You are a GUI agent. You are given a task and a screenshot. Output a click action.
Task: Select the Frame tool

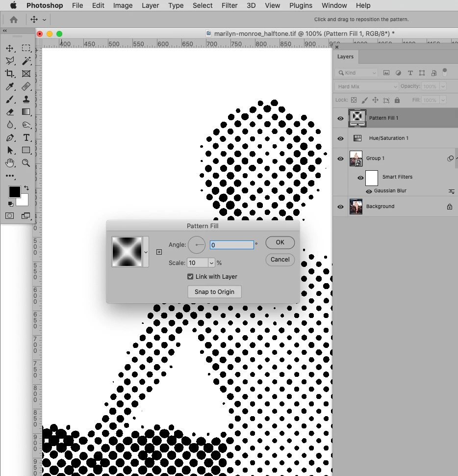point(26,74)
